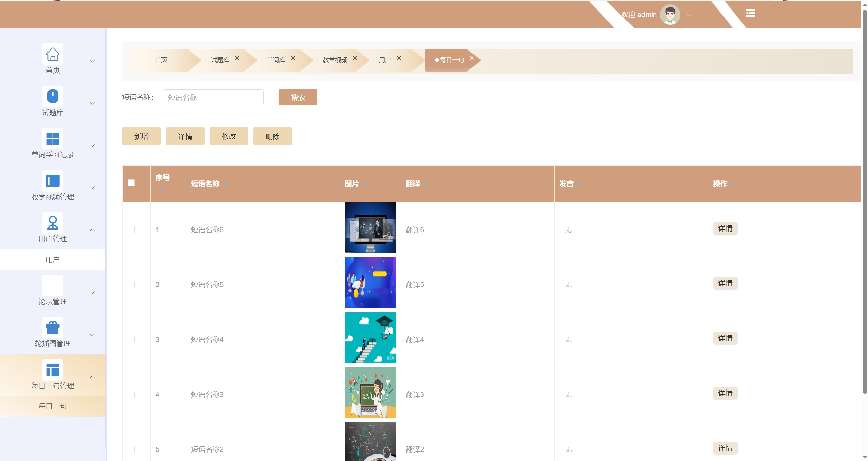
Task: Open the 每日一句 submenu item
Action: [x=53, y=406]
